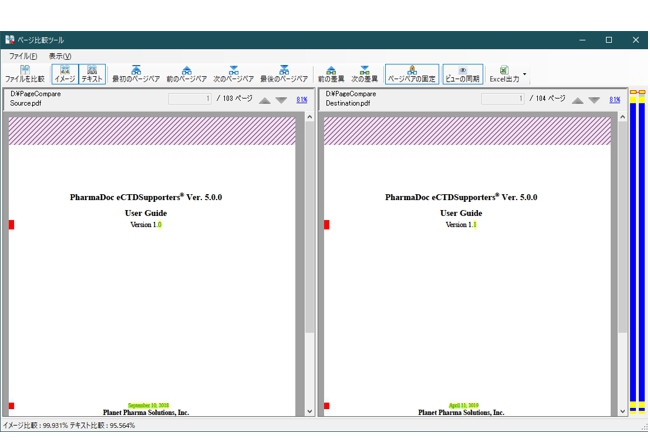
Task: Click red marker beside April date in Destination
Action: (x=327, y=406)
